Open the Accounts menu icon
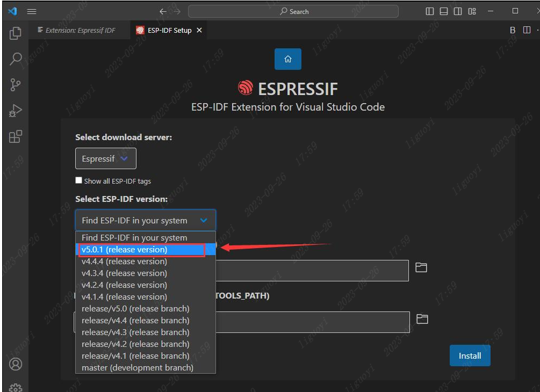The image size is (540, 392). coord(15,364)
